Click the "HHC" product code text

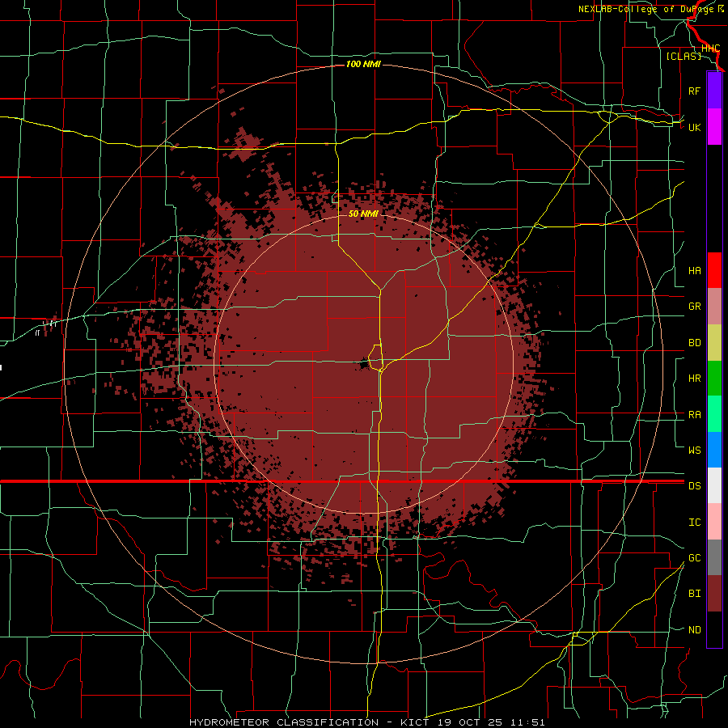[x=710, y=49]
